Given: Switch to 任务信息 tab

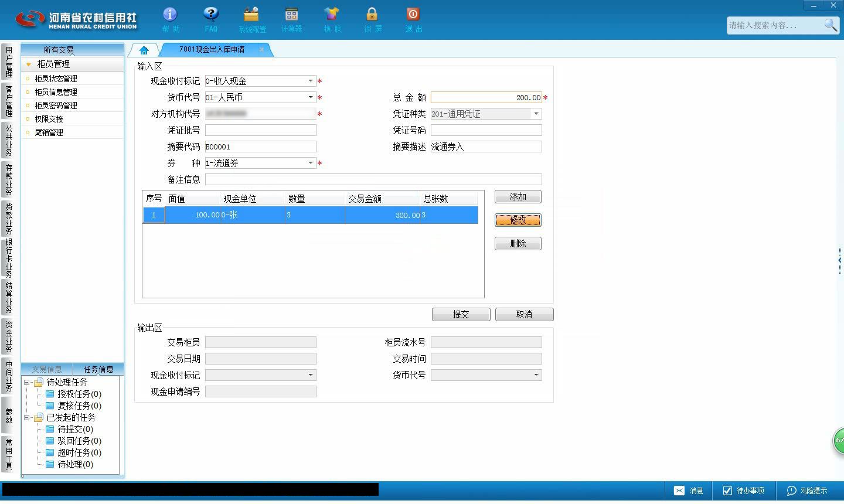Looking at the screenshot, I should (x=98, y=369).
